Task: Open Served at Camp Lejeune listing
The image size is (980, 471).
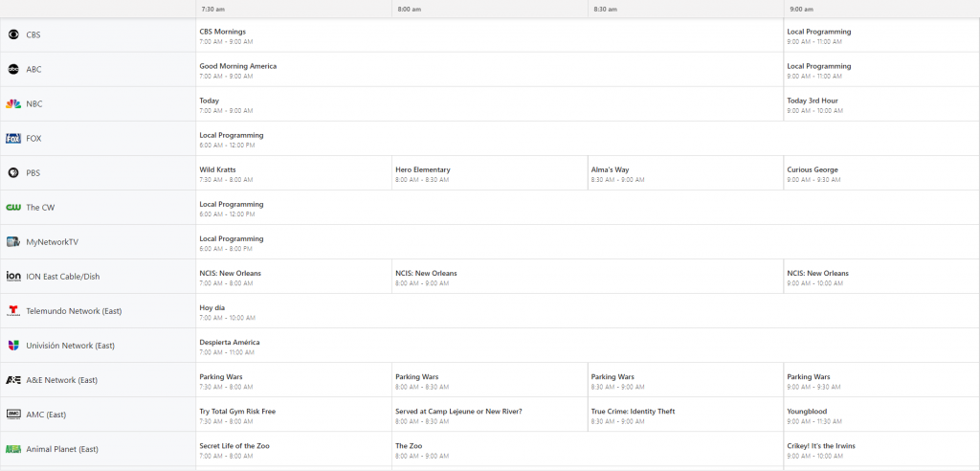Action: [490, 415]
